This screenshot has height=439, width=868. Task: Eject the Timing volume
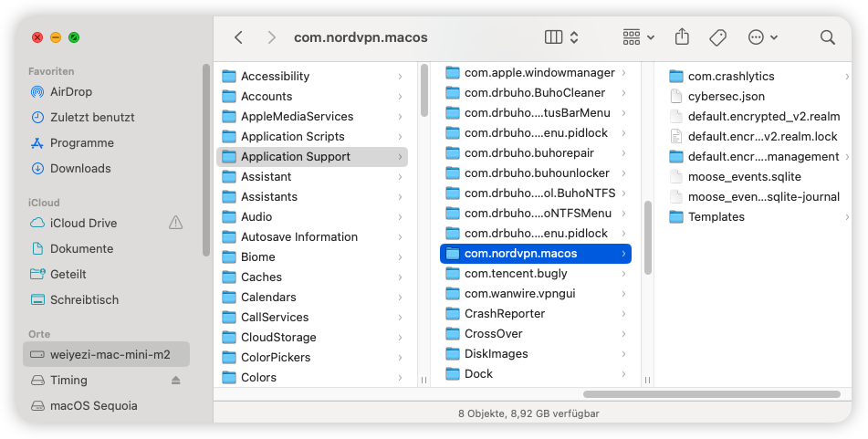176,381
